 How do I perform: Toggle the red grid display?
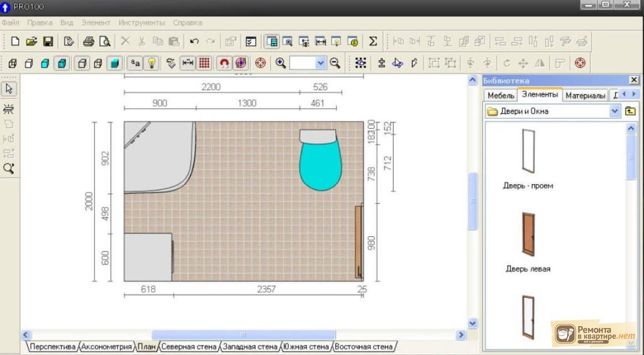pos(204,63)
